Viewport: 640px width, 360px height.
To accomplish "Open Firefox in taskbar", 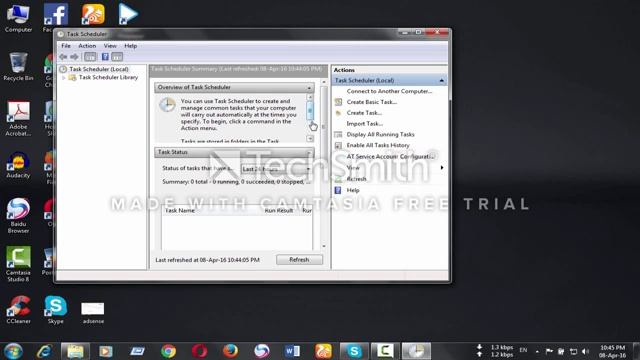I will [230, 351].
